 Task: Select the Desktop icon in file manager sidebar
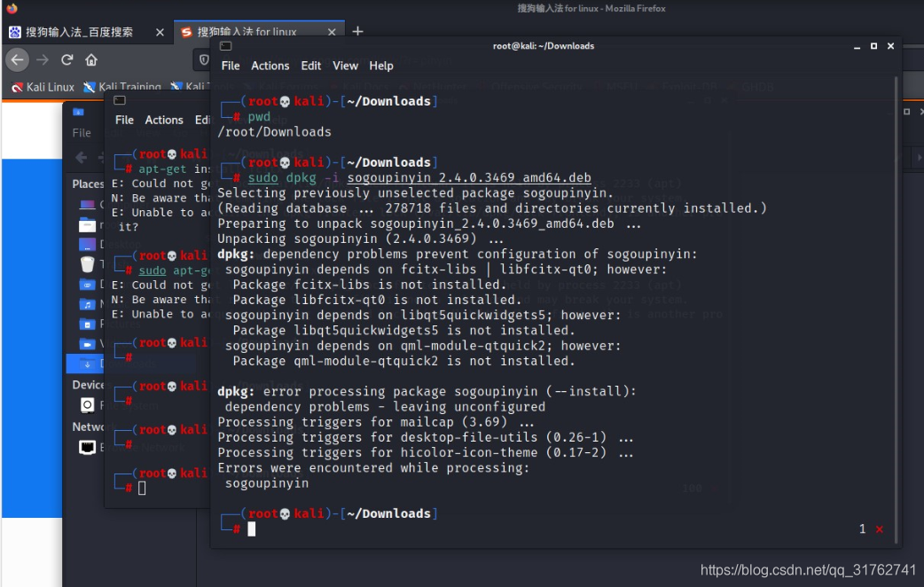(87, 244)
